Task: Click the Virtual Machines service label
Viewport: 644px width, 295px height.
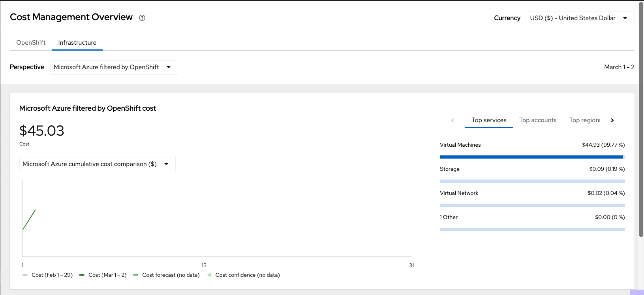Action: tap(460, 145)
